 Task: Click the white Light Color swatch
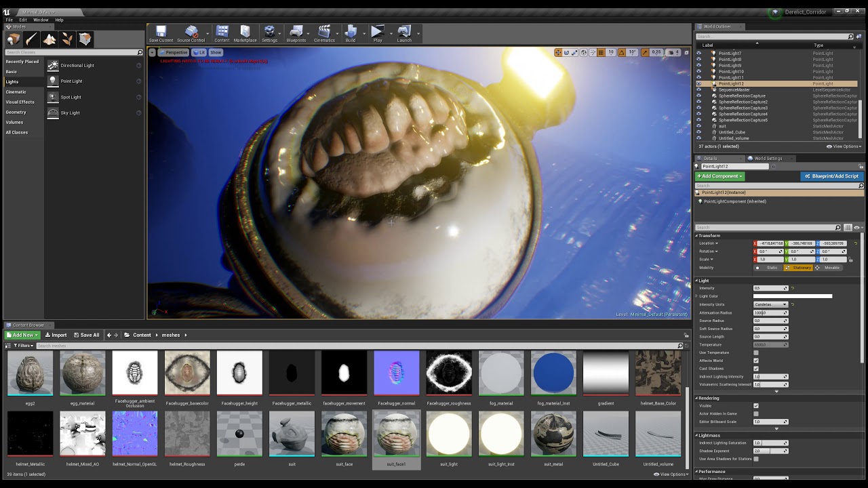(x=793, y=296)
